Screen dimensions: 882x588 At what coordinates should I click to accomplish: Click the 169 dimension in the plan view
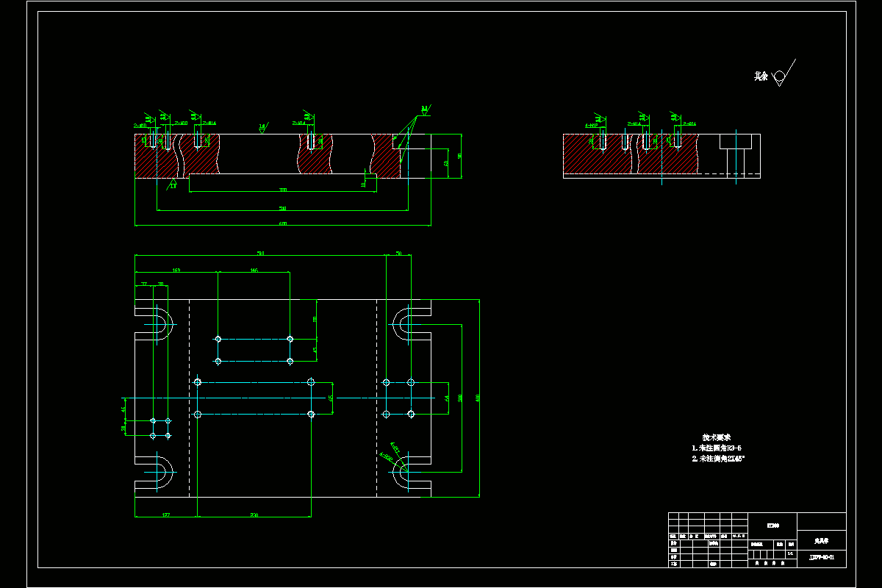pyautogui.click(x=176, y=270)
